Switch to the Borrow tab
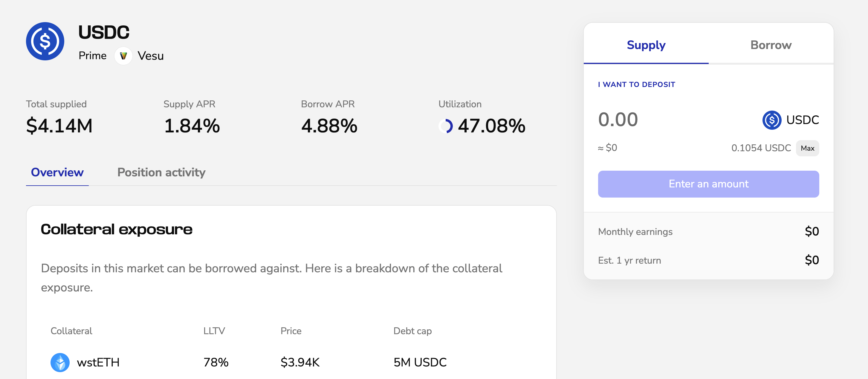This screenshot has width=868, height=379. point(771,45)
